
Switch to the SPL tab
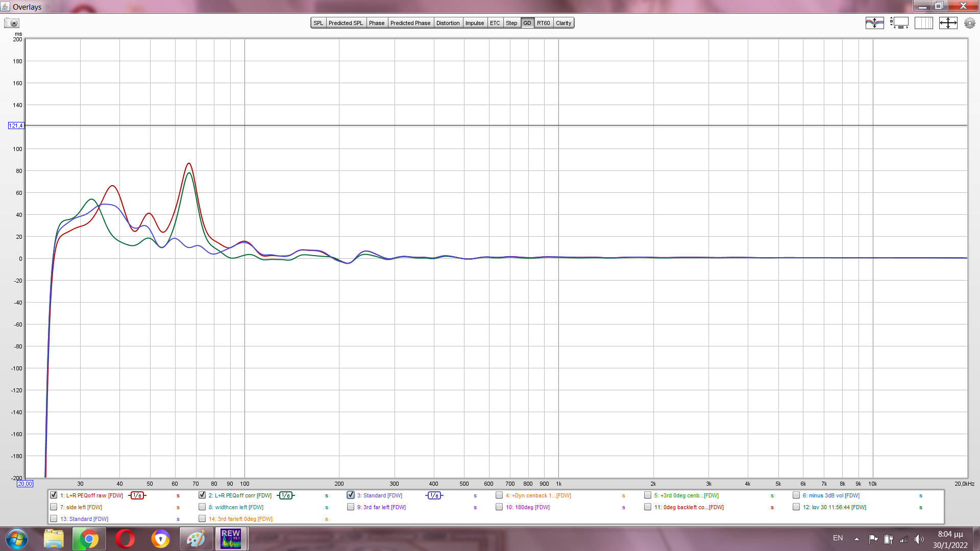click(x=318, y=23)
